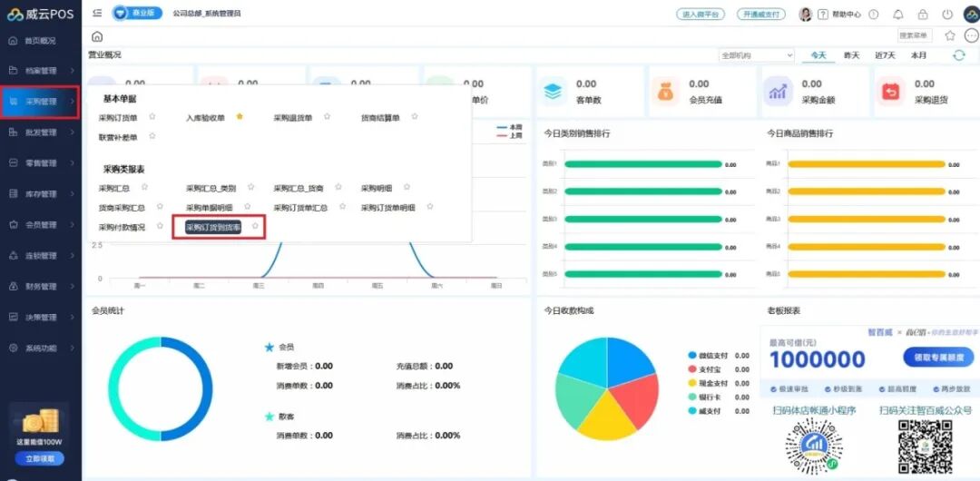Toggle favorite star for 入库验收单
The height and width of the screenshot is (481, 980).
tap(240, 117)
